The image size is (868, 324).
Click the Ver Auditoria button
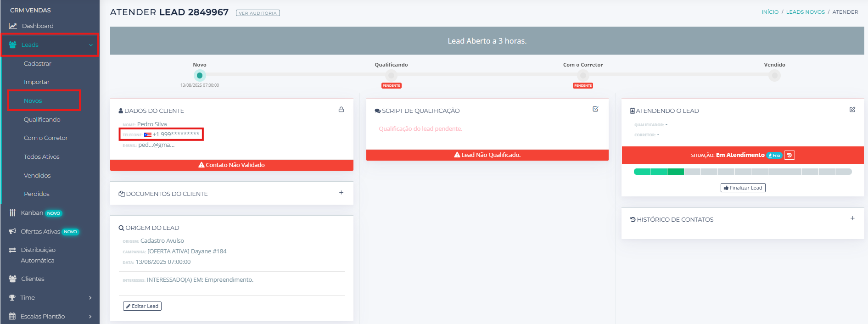[258, 13]
